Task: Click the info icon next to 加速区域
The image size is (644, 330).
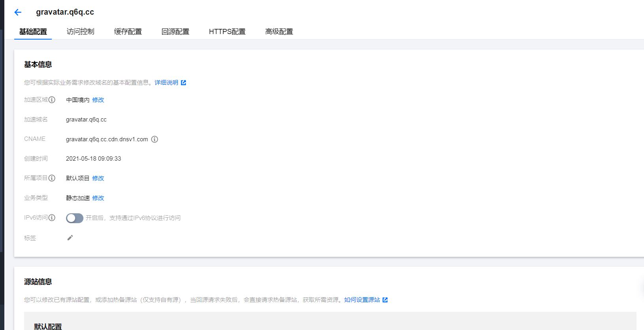Action: coord(52,100)
